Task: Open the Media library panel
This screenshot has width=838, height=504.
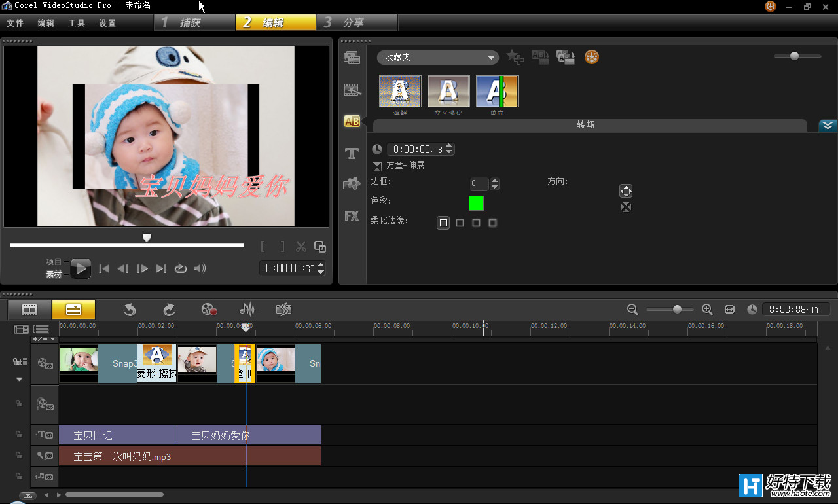Action: (352, 58)
